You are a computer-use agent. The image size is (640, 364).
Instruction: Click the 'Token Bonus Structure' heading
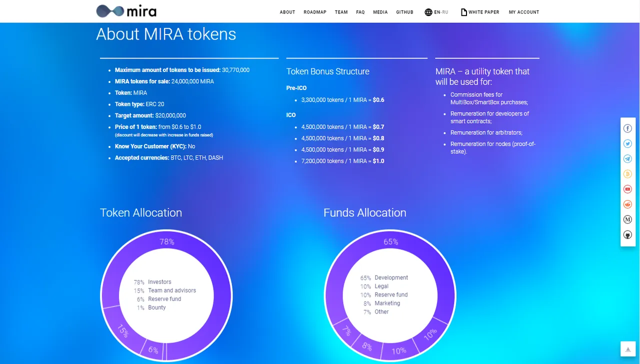pos(328,71)
